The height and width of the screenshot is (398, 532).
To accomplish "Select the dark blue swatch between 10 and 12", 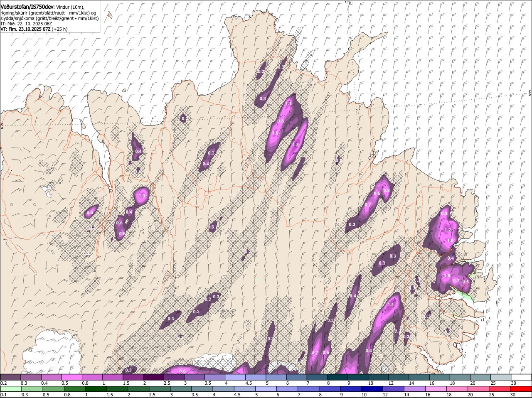I will pyautogui.click(x=372, y=389).
